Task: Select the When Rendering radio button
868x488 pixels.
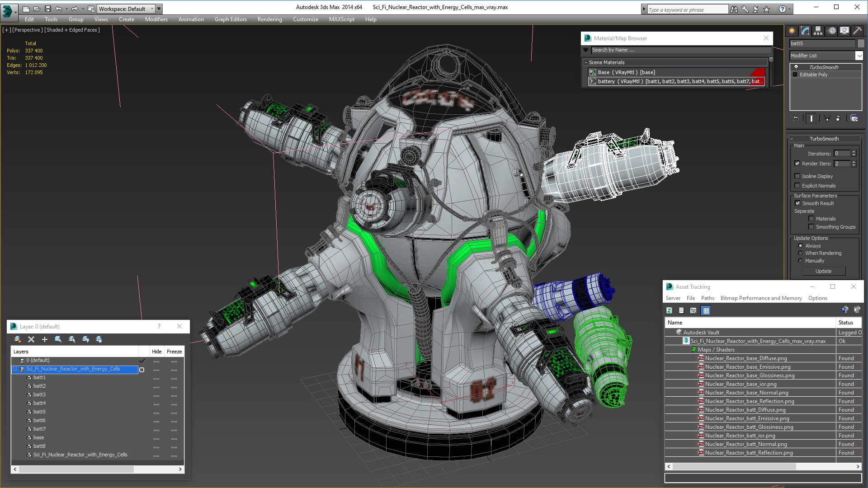Action: click(800, 253)
